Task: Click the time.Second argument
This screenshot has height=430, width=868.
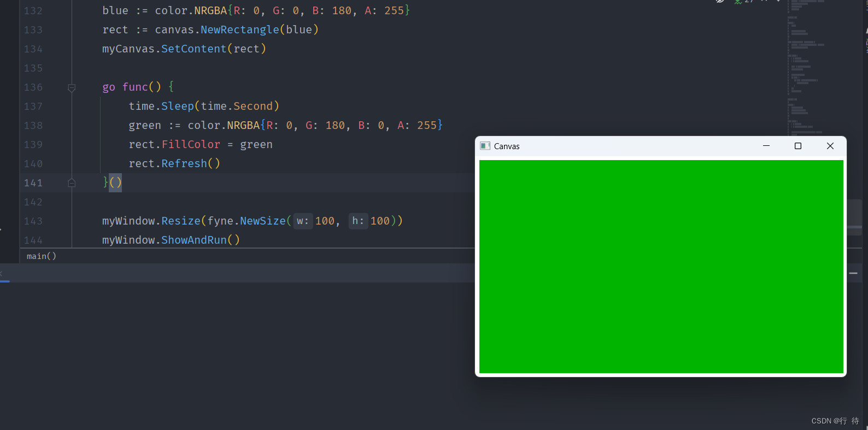Action: pos(237,106)
